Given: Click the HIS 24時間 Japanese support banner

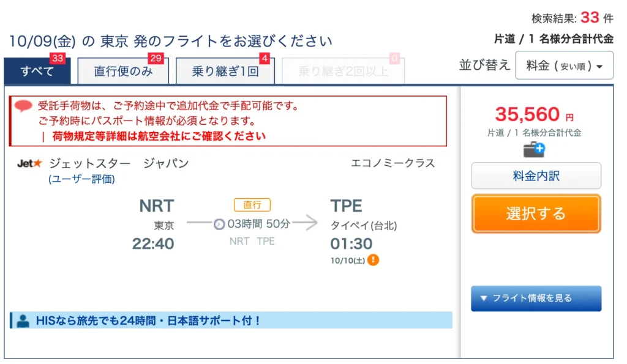Looking at the screenshot, I should click(x=231, y=321).
